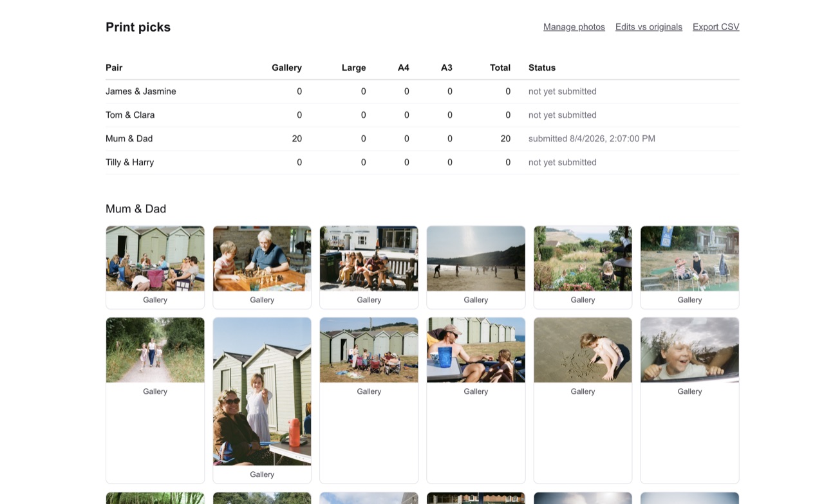Viewport: 824px width, 504px height.
Task: Click the Status column header
Action: 542,68
